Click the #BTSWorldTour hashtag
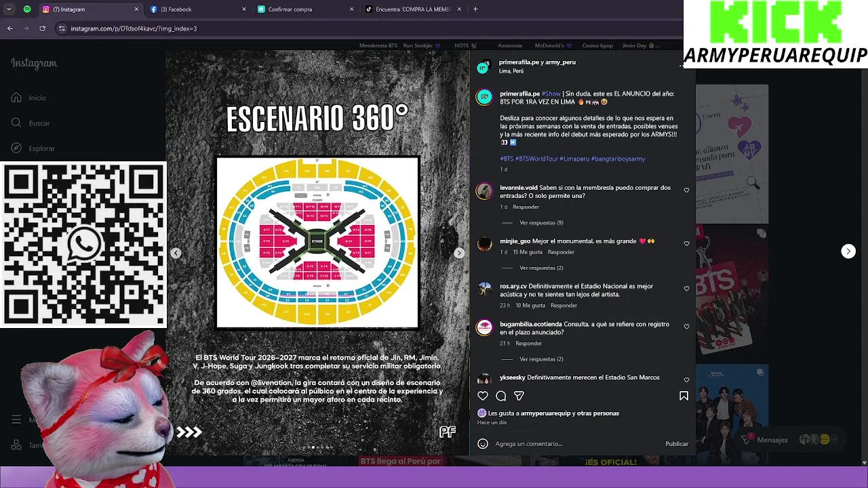The image size is (868, 488). coord(536,159)
